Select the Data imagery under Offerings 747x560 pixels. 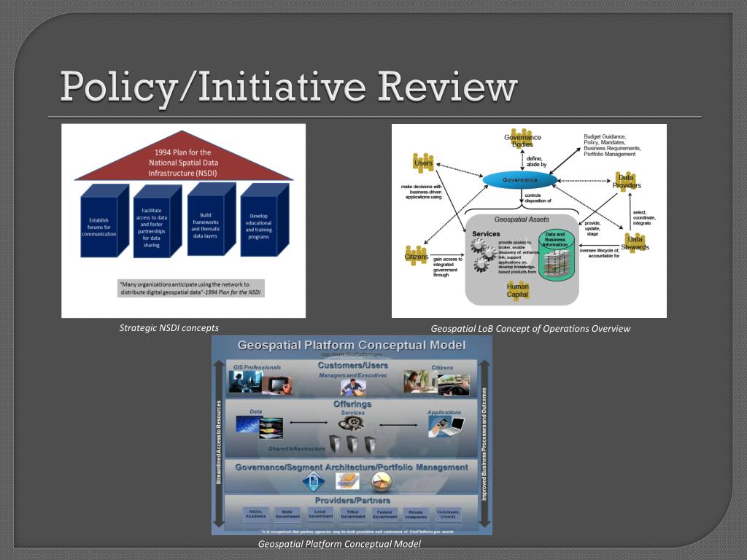260,427
